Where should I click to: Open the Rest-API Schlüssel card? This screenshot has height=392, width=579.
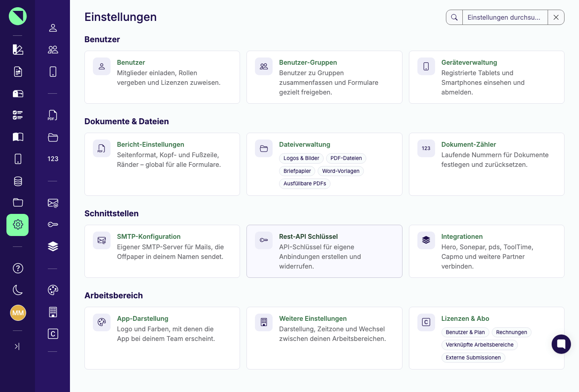[324, 251]
